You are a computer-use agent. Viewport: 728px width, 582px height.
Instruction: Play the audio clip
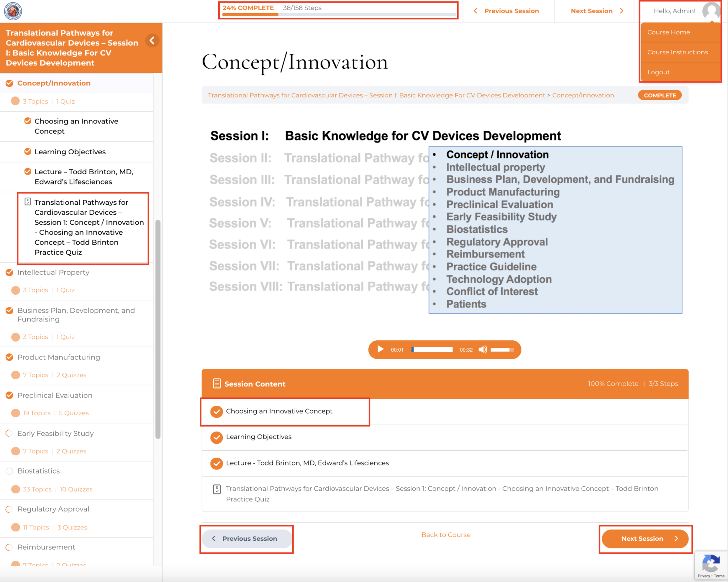(x=380, y=349)
